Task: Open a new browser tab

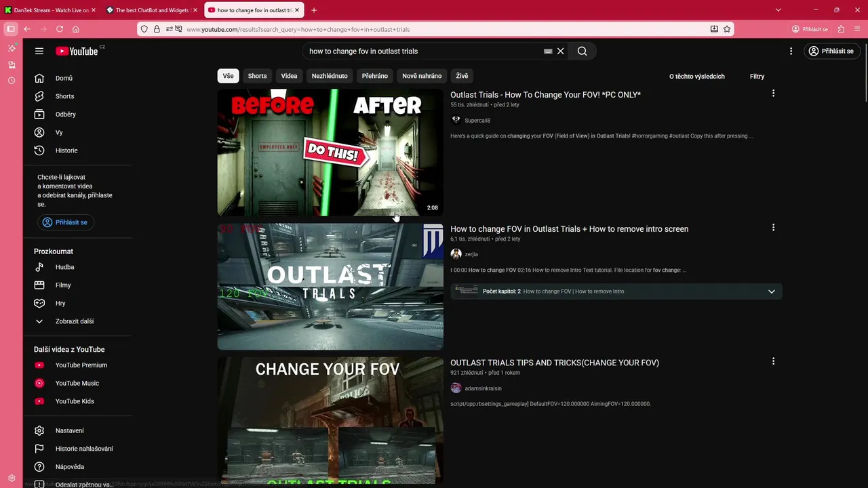Action: point(314,10)
